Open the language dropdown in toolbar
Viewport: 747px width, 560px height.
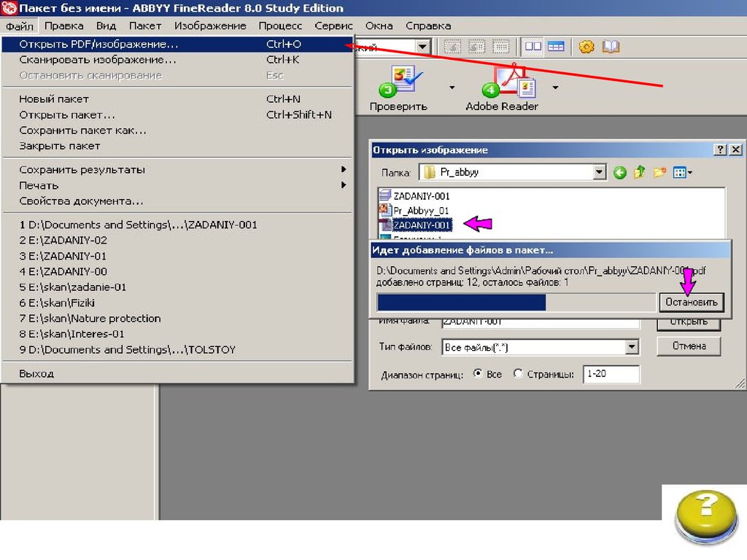pyautogui.click(x=422, y=47)
